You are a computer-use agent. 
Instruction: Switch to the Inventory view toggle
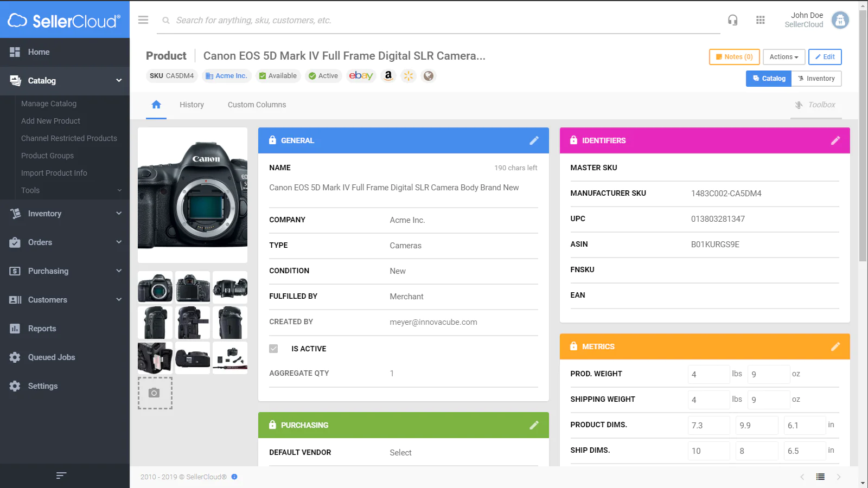(x=816, y=79)
